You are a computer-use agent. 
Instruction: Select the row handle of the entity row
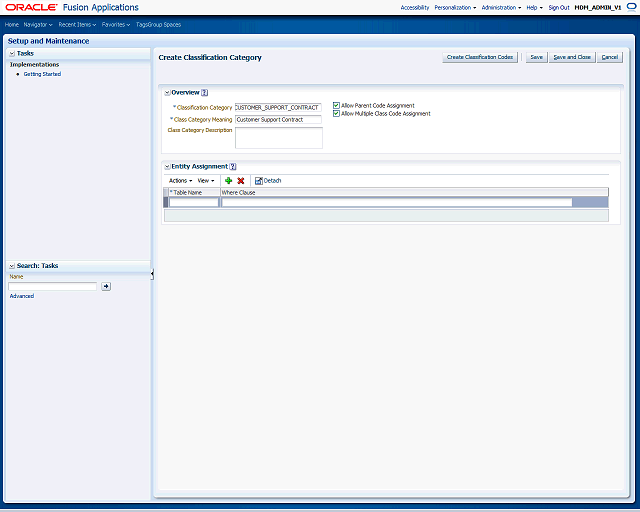pos(166,202)
